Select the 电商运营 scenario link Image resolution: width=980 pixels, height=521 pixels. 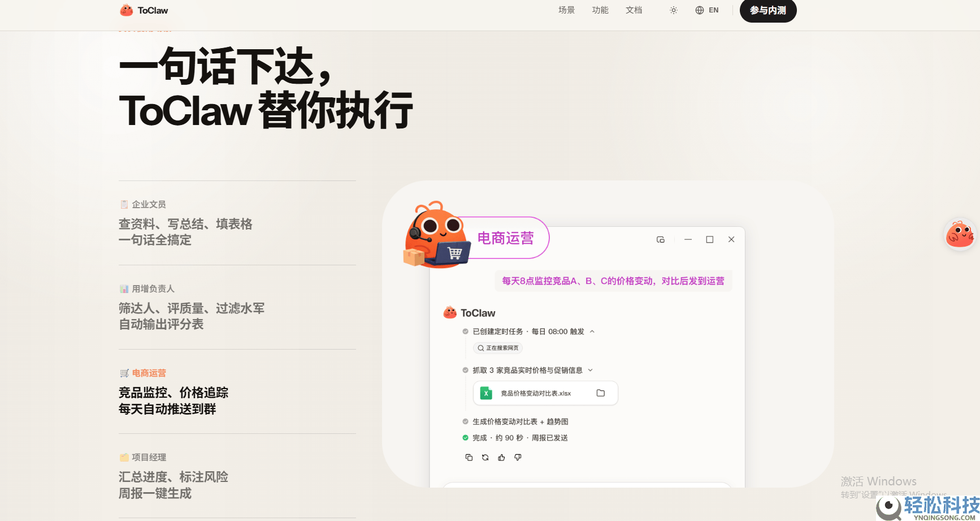(x=149, y=373)
